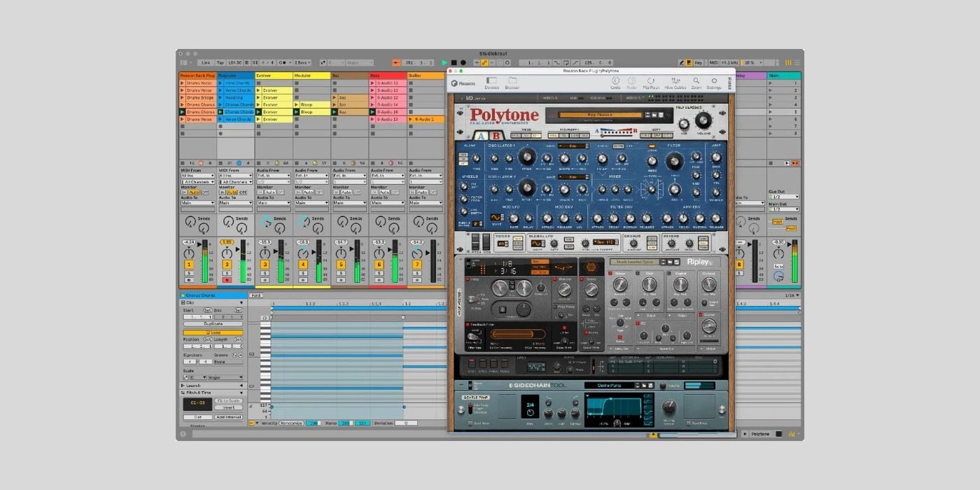
Task: Click Hide Cables icon
Action: click(675, 83)
